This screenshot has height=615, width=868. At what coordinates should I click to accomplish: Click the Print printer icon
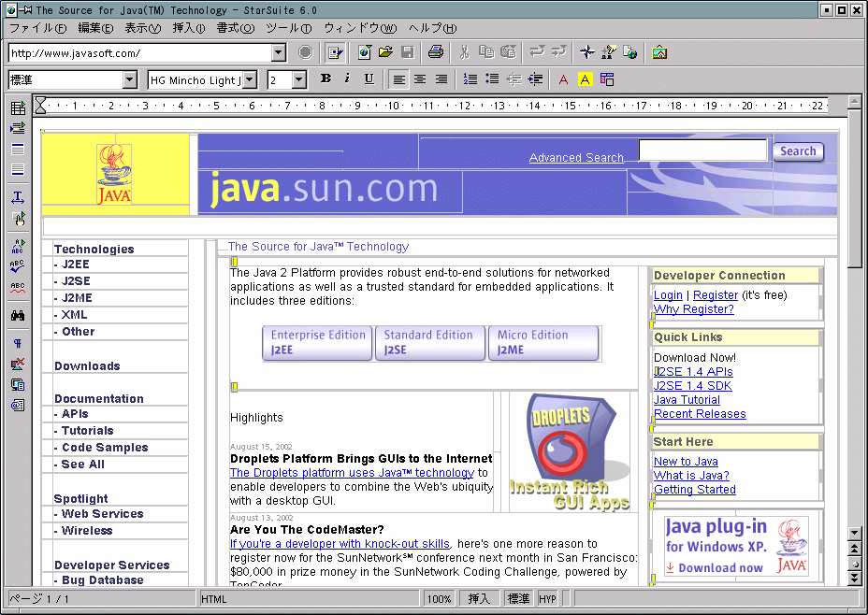click(x=436, y=52)
